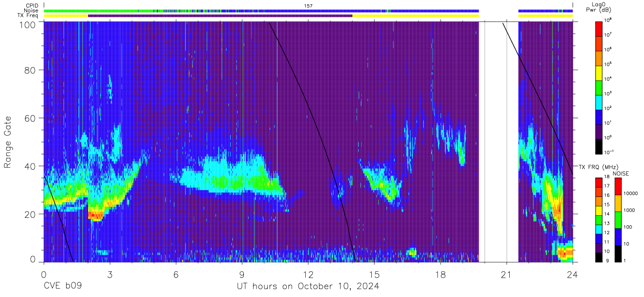Viewport: 644px width, 297px height.
Task: Click the Range Gate y-axis title
Action: pyautogui.click(x=8, y=142)
